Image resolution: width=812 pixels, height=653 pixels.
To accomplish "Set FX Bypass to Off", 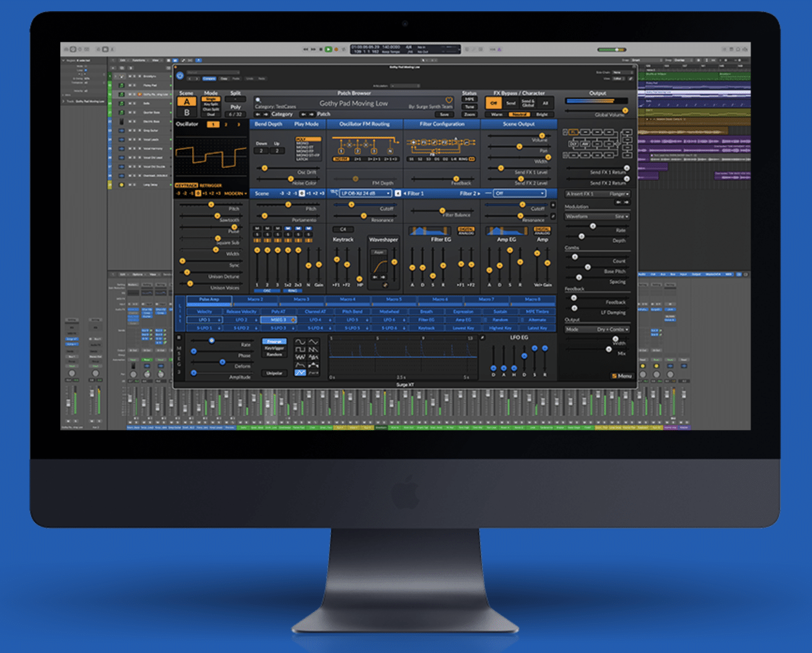I will point(494,103).
